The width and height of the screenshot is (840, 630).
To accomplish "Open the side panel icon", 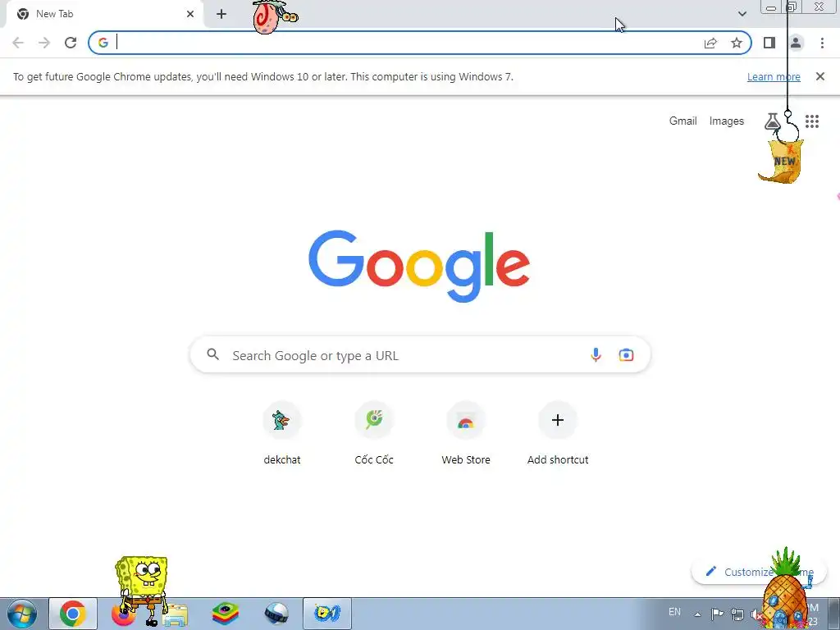I will 769,43.
